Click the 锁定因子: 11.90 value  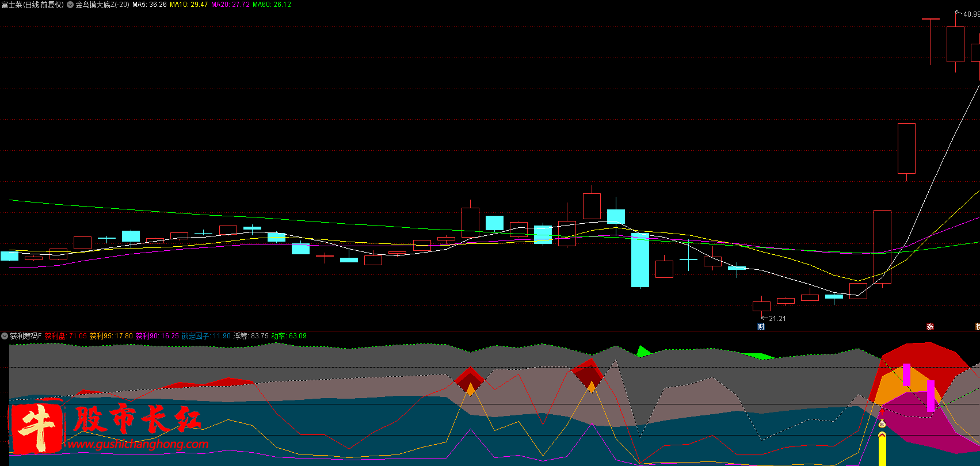click(x=206, y=336)
